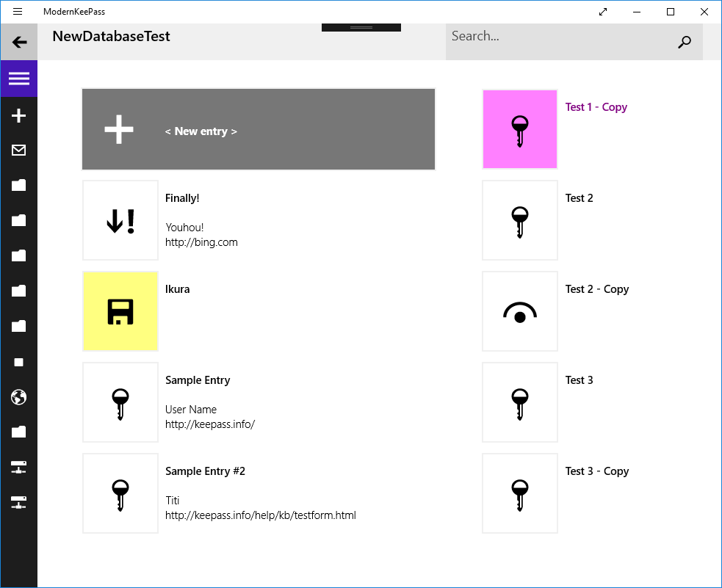This screenshot has height=588, width=722.
Task: Open the Finally! entry icon tile
Action: 120,220
